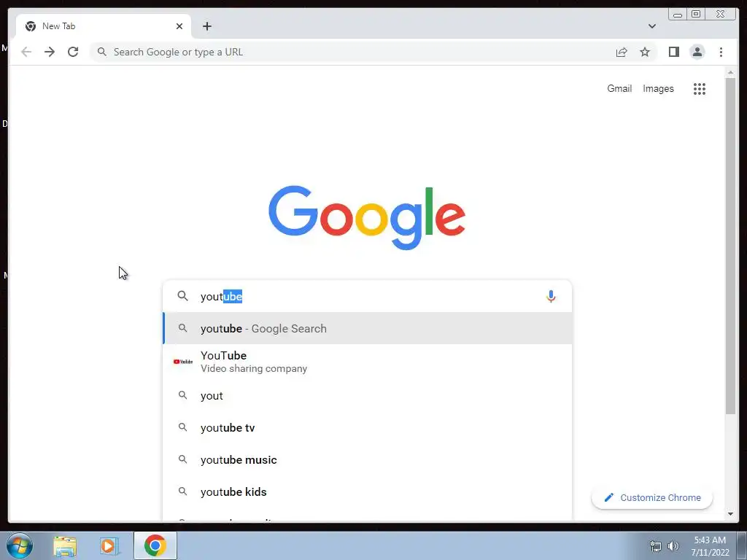The image size is (747, 560).
Task: Pick the 'youtube kids' suggestion
Action: click(x=368, y=492)
